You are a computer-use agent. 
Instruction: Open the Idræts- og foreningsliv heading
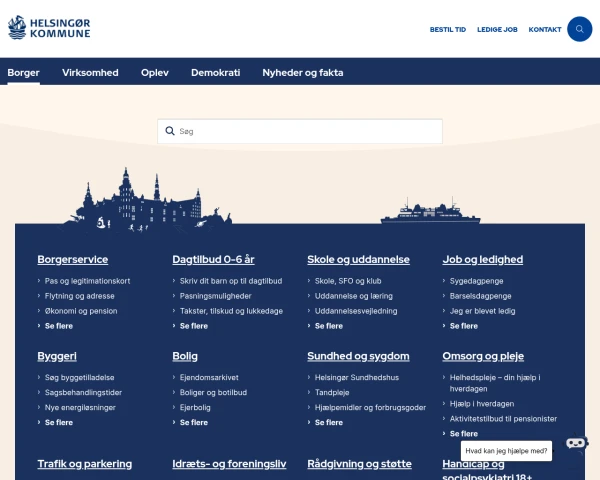pyautogui.click(x=229, y=464)
